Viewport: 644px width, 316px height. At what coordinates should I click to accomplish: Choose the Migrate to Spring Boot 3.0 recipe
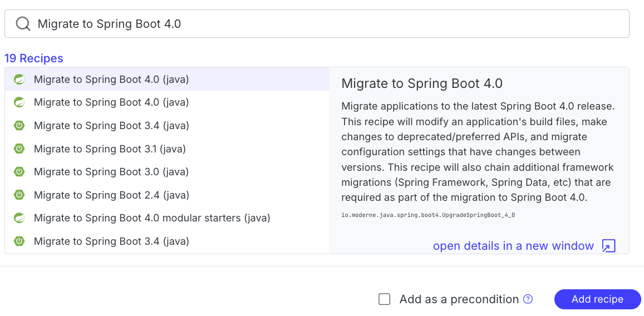111,172
